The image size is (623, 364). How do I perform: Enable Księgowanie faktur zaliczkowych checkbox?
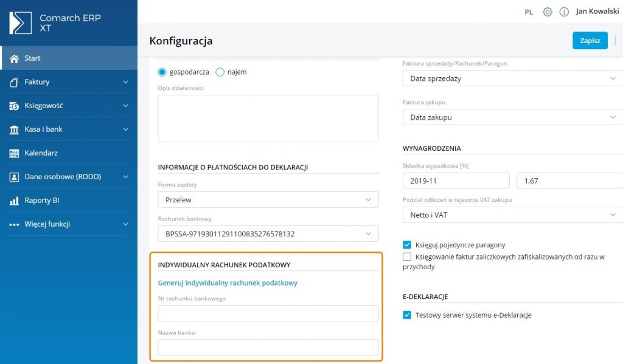coord(407,257)
